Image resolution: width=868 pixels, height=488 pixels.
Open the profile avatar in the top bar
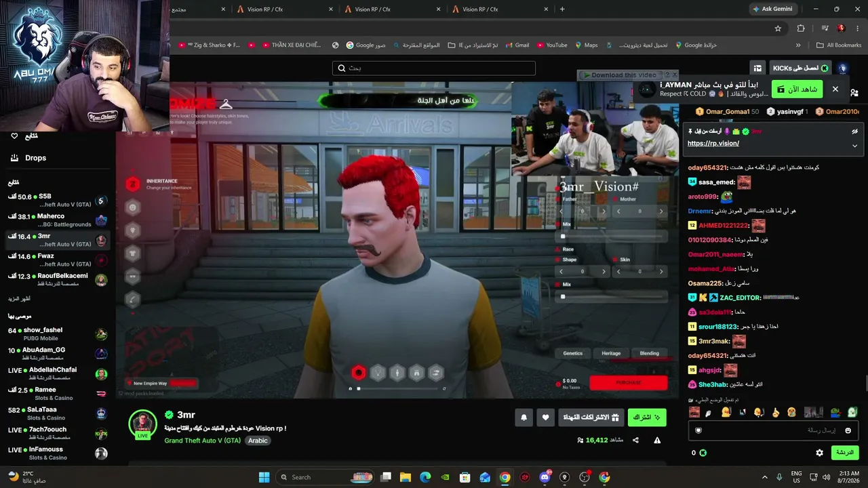pos(843,68)
